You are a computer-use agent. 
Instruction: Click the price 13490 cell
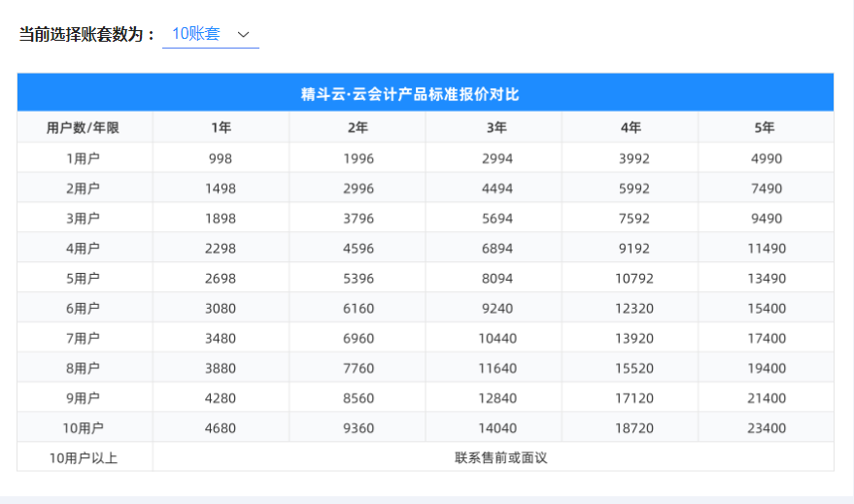tap(766, 278)
